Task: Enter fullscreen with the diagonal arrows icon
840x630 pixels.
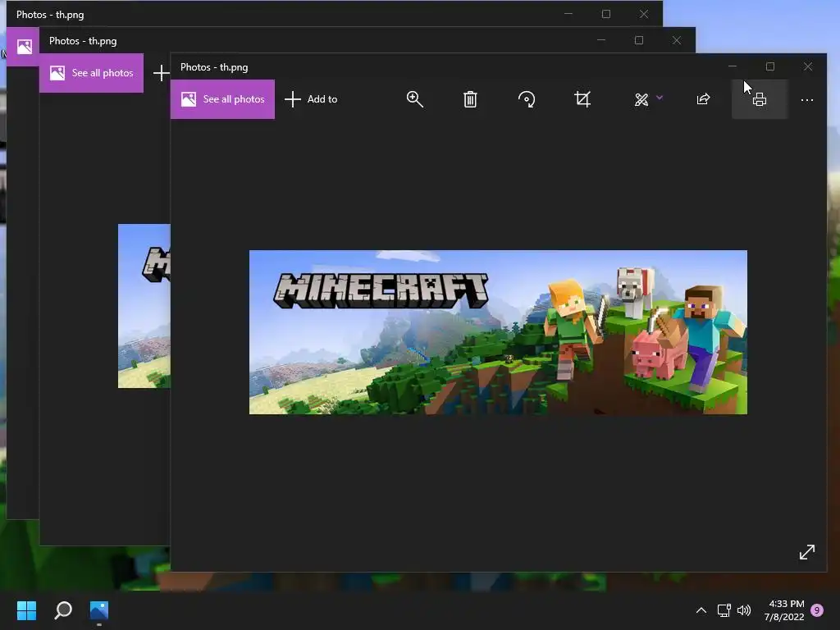Action: click(x=807, y=552)
